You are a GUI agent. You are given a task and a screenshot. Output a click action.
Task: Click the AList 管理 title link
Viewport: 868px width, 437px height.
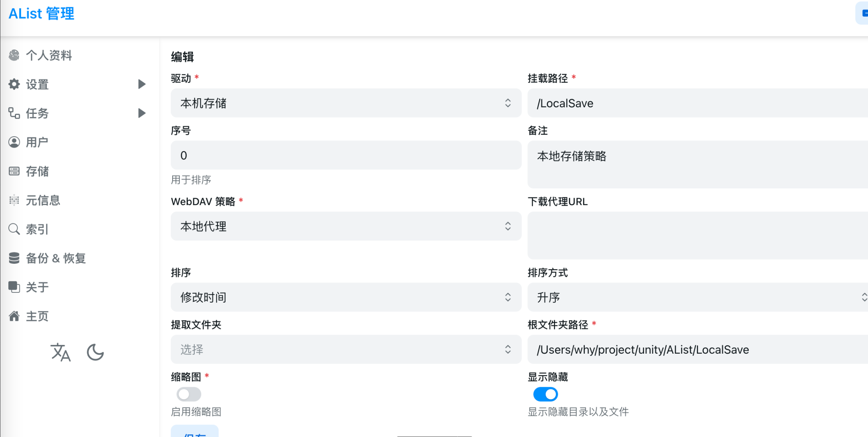42,14
